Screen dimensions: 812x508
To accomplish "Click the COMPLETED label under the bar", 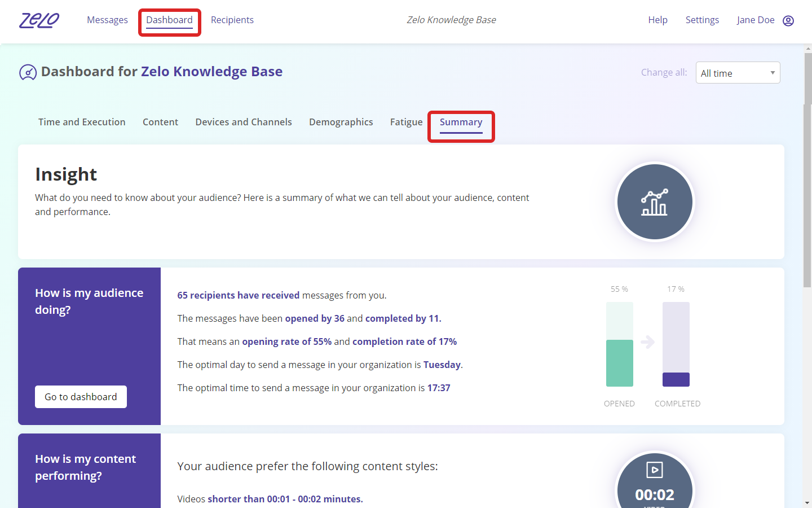I will click(677, 404).
